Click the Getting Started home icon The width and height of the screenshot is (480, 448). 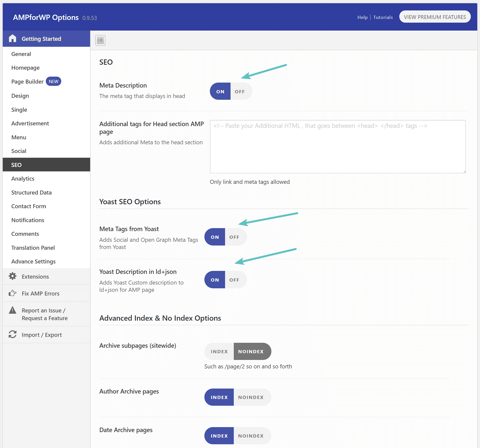[12, 39]
